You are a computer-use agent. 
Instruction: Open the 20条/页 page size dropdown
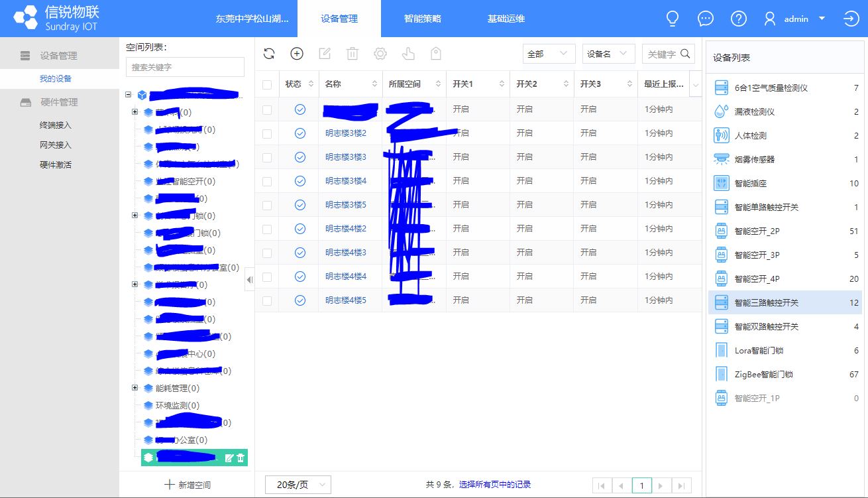click(298, 485)
